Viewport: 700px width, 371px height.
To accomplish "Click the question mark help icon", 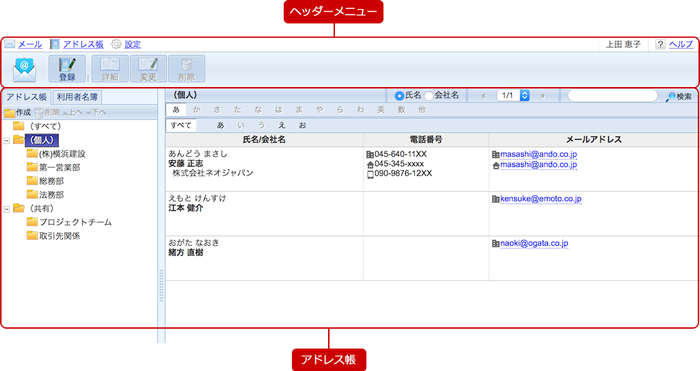I will coord(660,44).
